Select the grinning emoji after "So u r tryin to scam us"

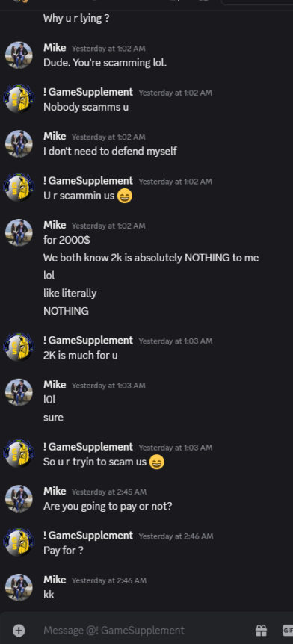coord(156,462)
